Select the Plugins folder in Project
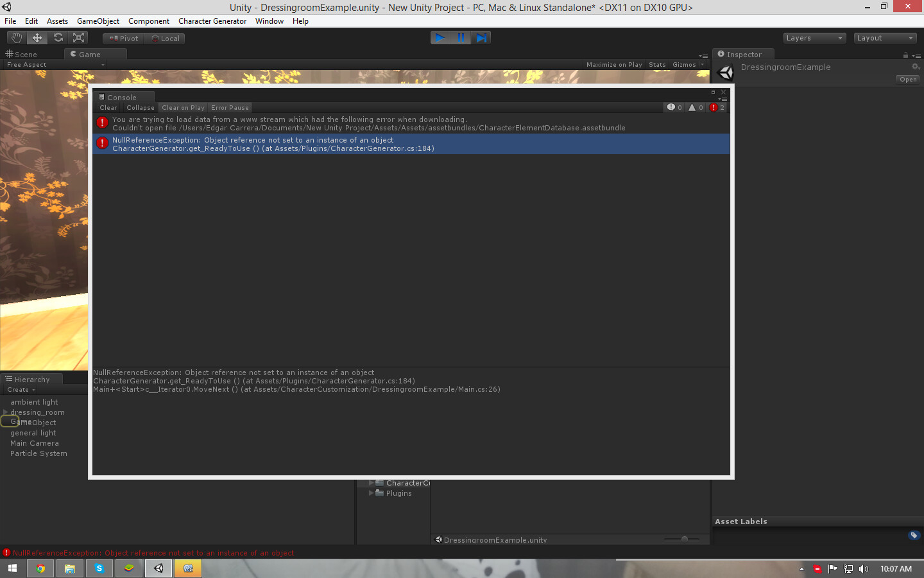Image resolution: width=924 pixels, height=578 pixels. 399,493
